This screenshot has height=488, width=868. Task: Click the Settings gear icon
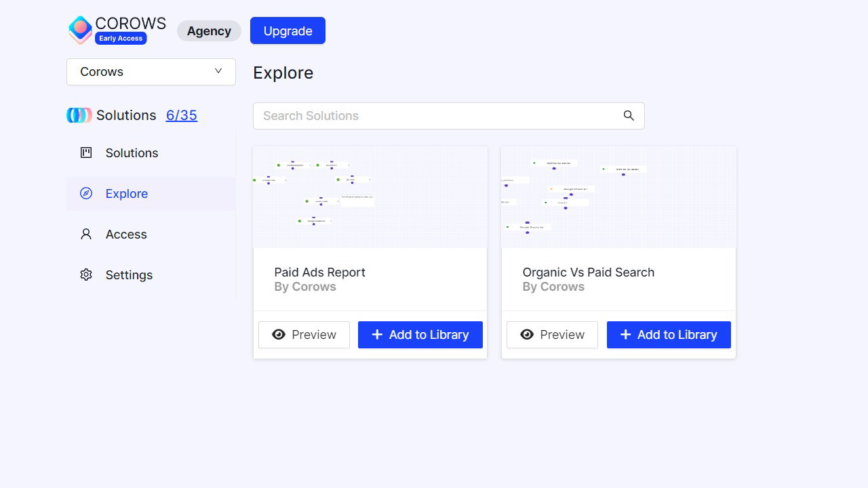86,274
